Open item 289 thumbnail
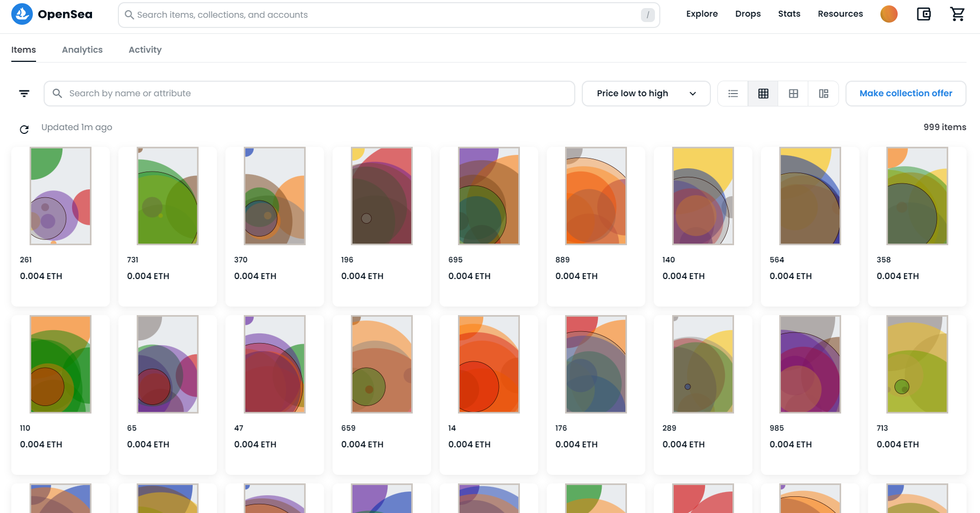 pos(703,365)
